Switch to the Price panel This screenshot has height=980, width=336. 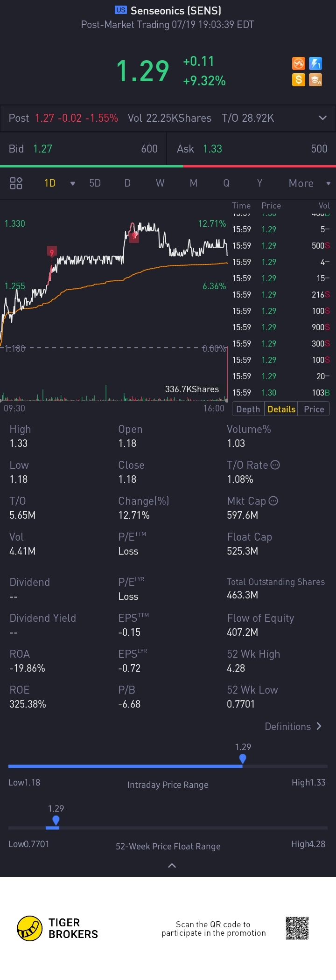click(314, 409)
